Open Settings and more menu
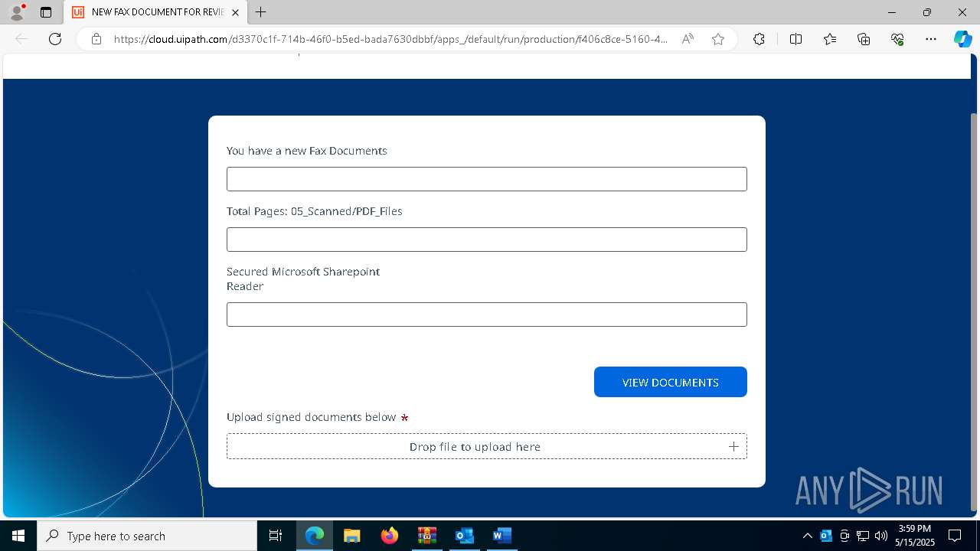 tap(931, 39)
